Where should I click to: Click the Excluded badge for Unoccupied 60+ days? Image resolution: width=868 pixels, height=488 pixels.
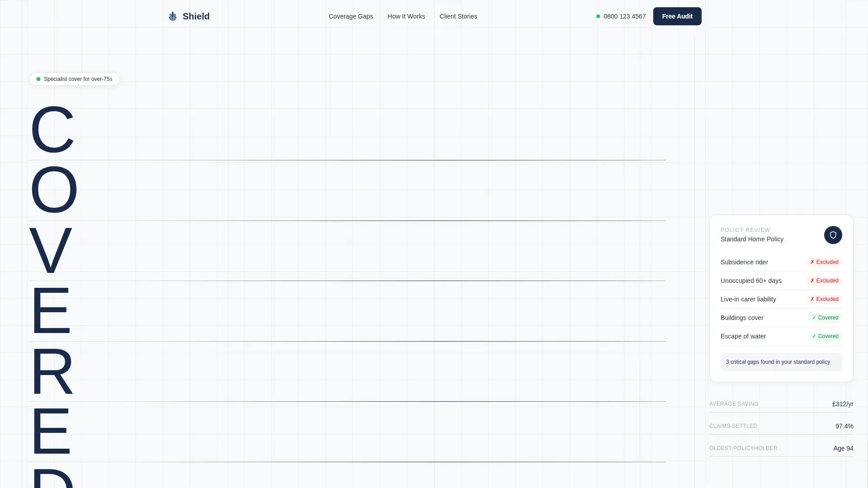[824, 281]
